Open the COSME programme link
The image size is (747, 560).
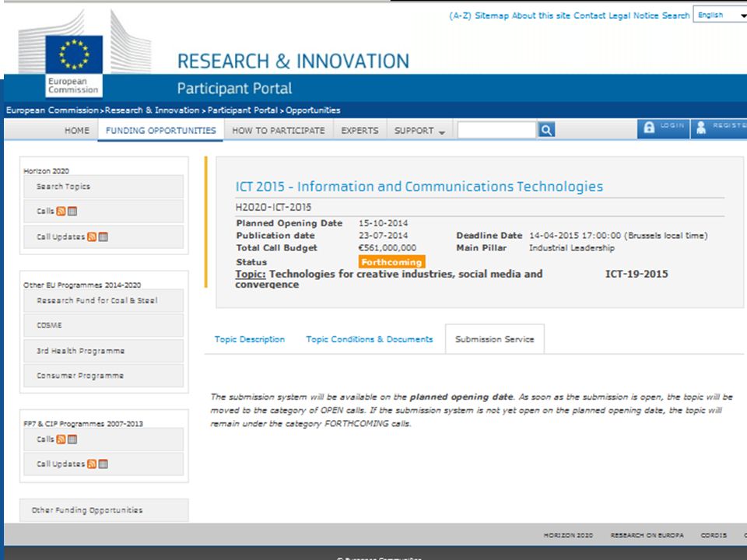(x=103, y=325)
